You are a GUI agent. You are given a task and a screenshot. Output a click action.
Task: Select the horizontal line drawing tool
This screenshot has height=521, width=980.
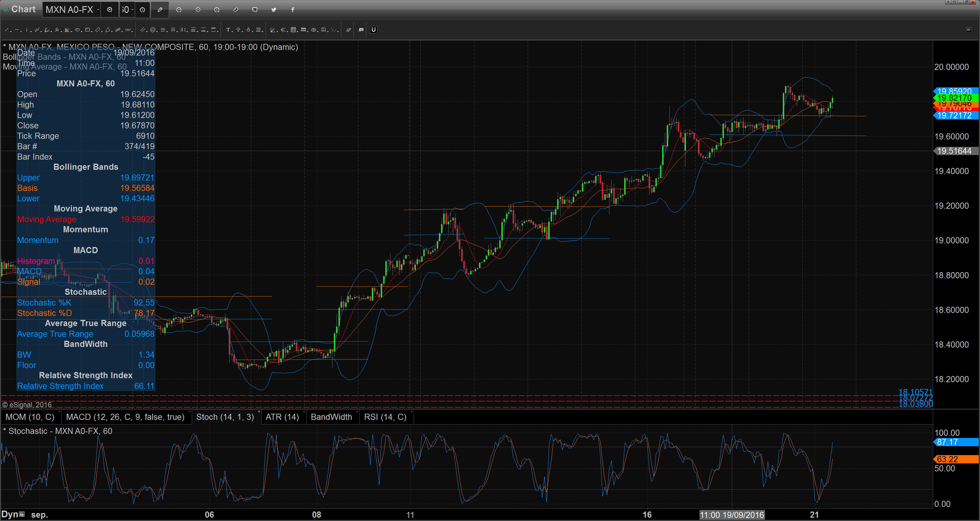pos(17,30)
